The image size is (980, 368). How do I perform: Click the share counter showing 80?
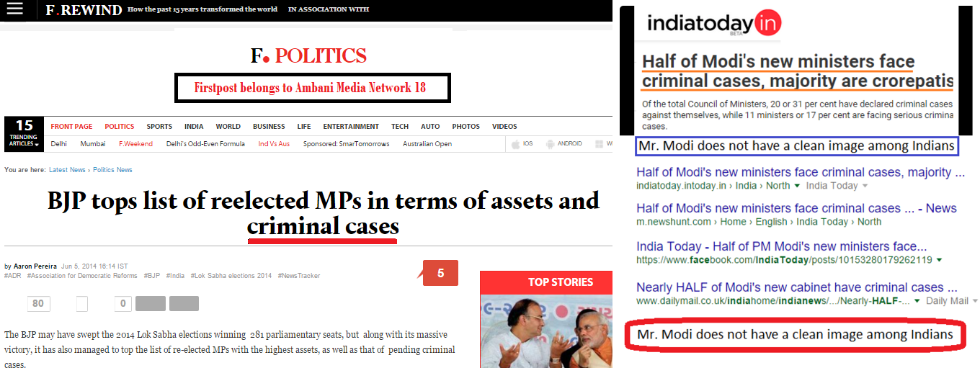click(38, 303)
